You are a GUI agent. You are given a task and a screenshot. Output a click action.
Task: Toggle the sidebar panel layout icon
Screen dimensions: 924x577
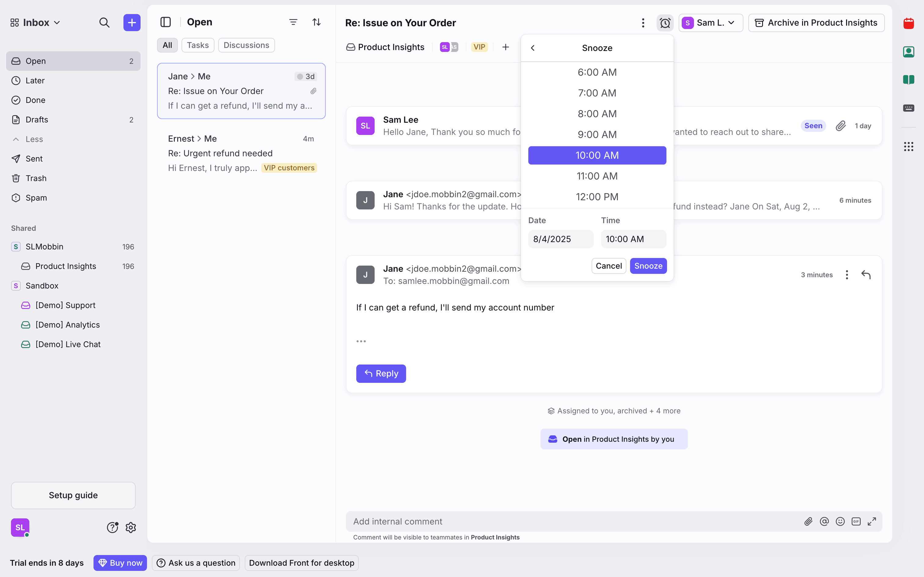pyautogui.click(x=165, y=22)
